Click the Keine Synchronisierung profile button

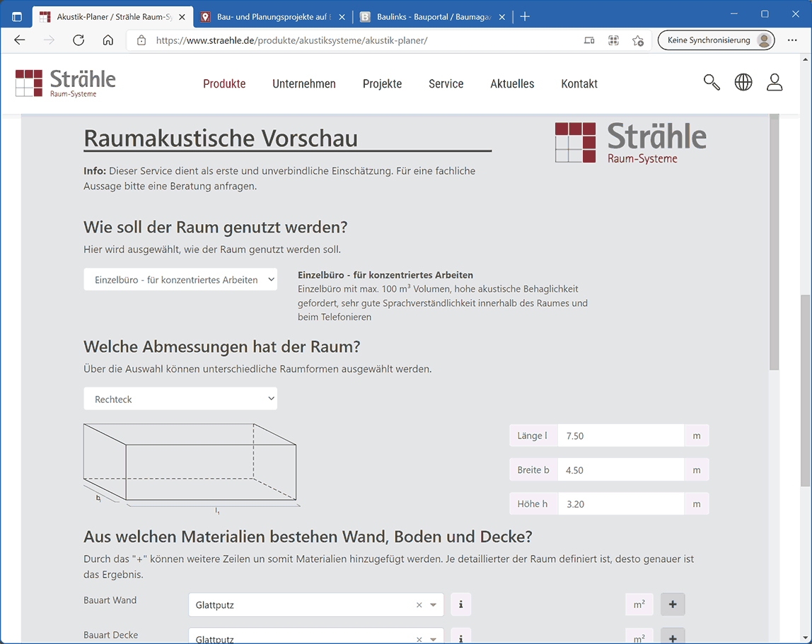(717, 40)
